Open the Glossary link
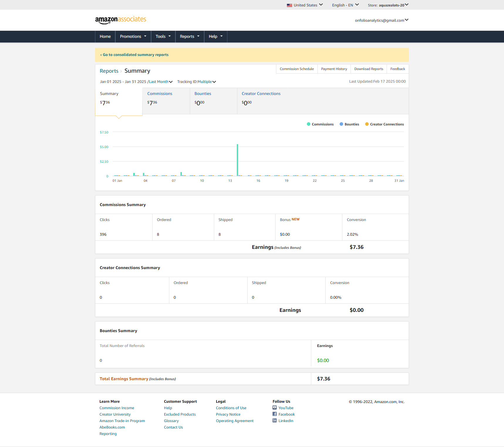Image resolution: width=504 pixels, height=447 pixels. pyautogui.click(x=171, y=421)
